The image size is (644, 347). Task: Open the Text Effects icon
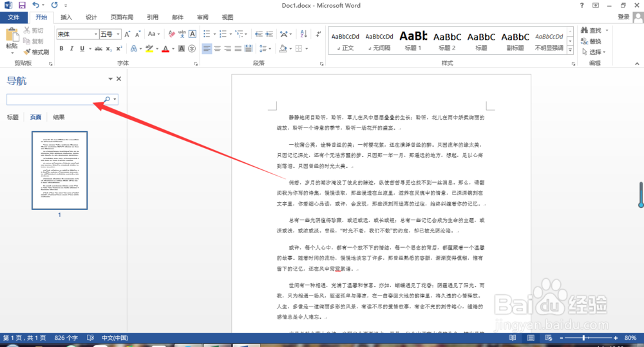133,48
